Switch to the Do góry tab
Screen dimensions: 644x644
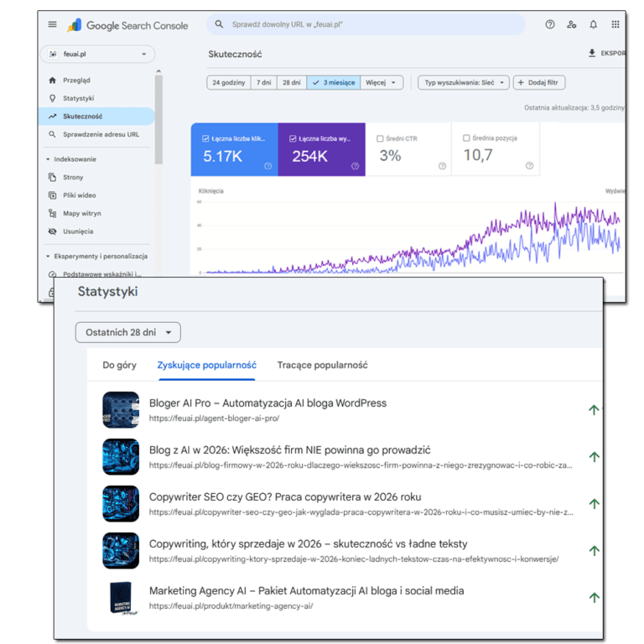pyautogui.click(x=120, y=365)
